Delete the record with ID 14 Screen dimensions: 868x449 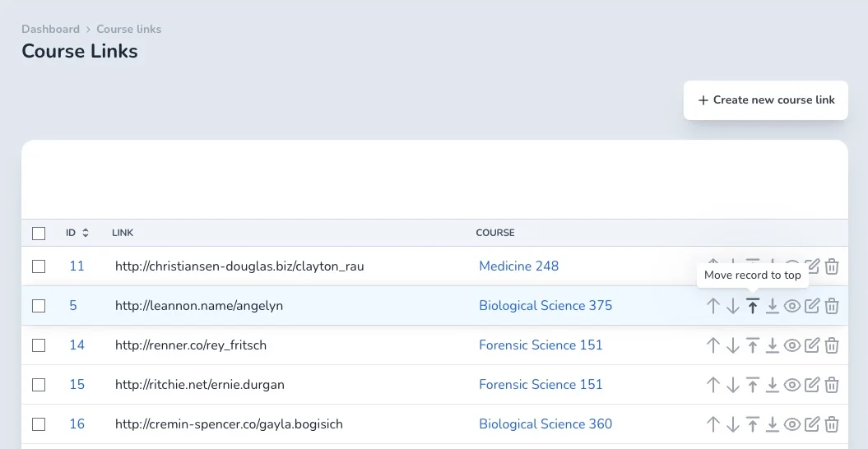(832, 345)
